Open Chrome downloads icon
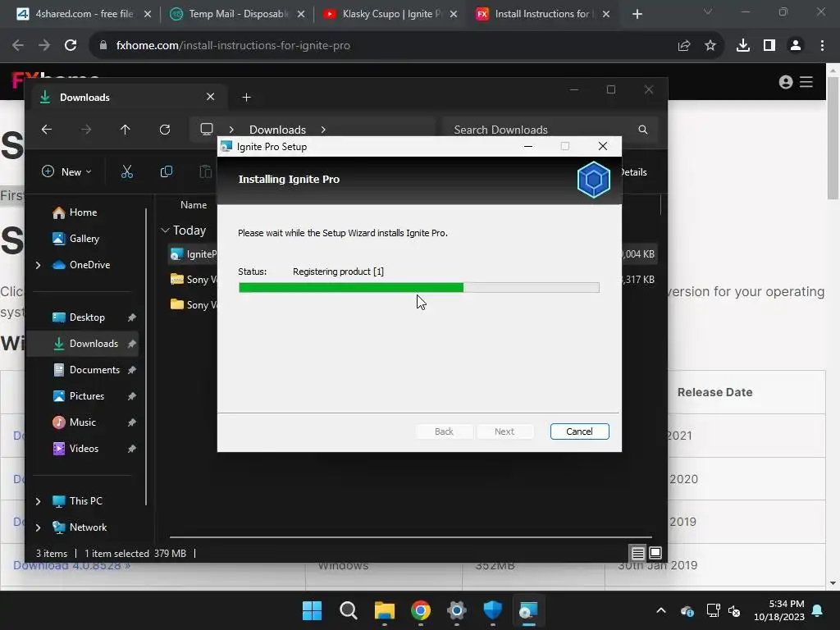The image size is (840, 630). click(x=743, y=46)
